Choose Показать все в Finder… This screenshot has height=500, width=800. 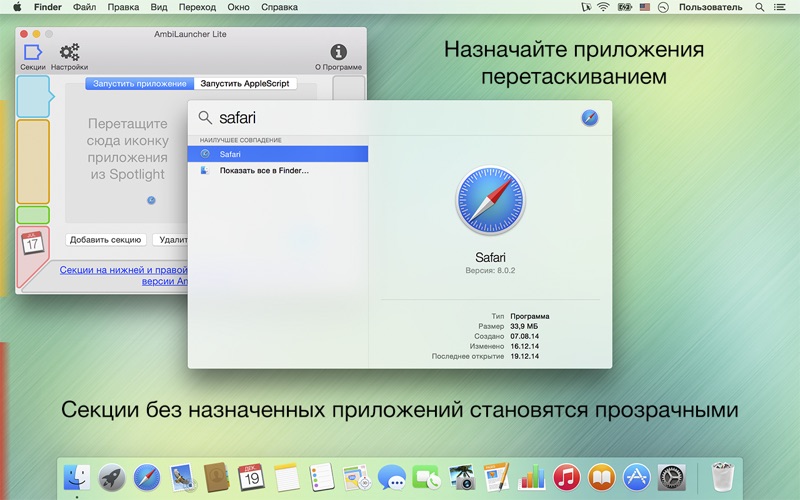pos(278,170)
